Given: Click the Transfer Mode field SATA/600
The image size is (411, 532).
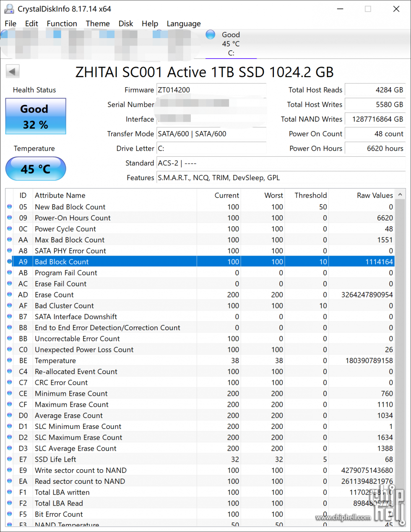Looking at the screenshot, I should click(211, 134).
